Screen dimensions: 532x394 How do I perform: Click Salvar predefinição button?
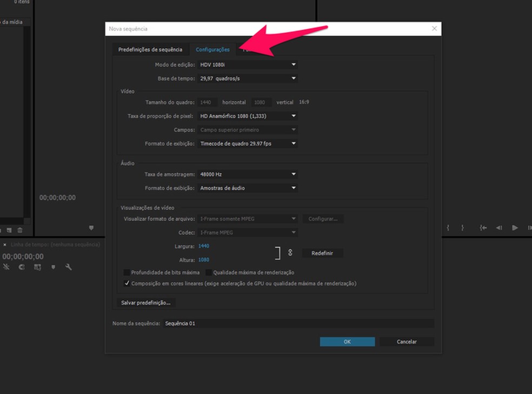145,303
